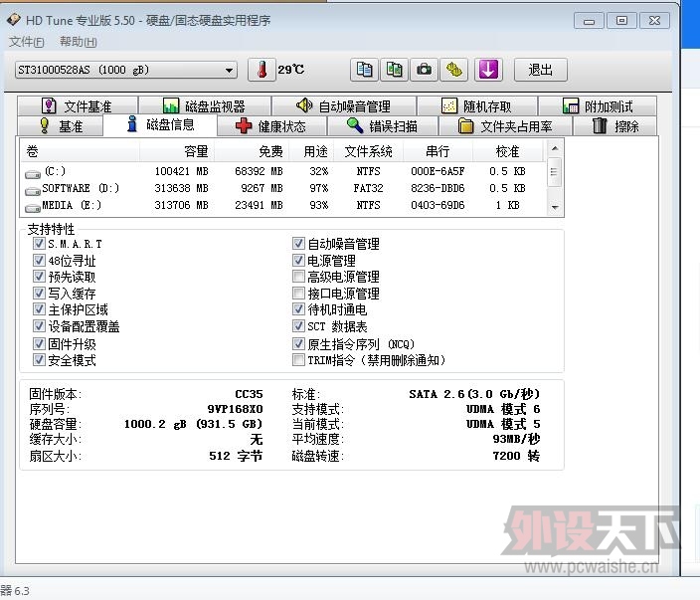Enable the 高级电源管理 checkbox
Viewport: 700px width, 600px height.
298,277
